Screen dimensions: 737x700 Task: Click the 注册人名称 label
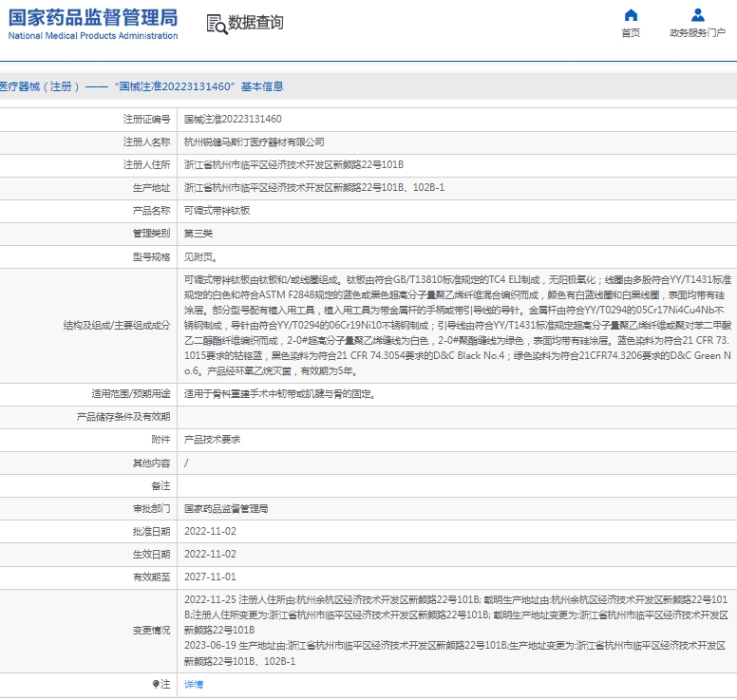point(146,142)
